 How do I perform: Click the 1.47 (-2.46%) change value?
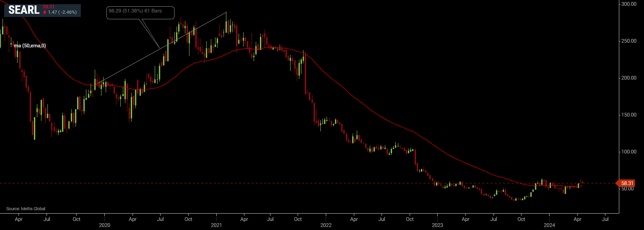click(62, 12)
